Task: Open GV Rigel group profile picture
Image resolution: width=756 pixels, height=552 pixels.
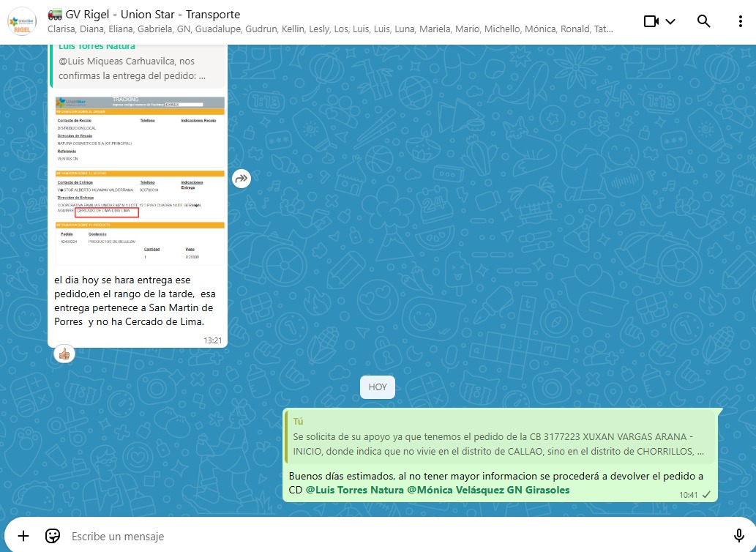Action: [20, 21]
